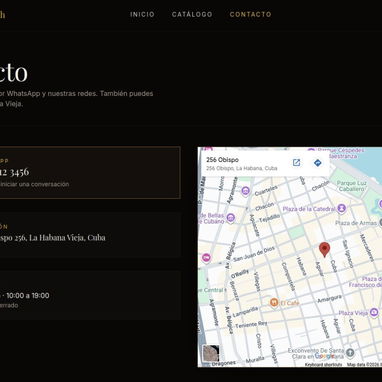The width and height of the screenshot is (382, 382).
Task: Click the 'iniciar una conversación' text
Action: [35, 184]
